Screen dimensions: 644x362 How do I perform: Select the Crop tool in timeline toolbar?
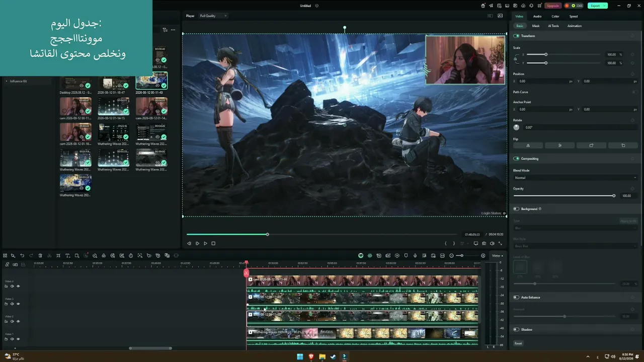[58, 255]
